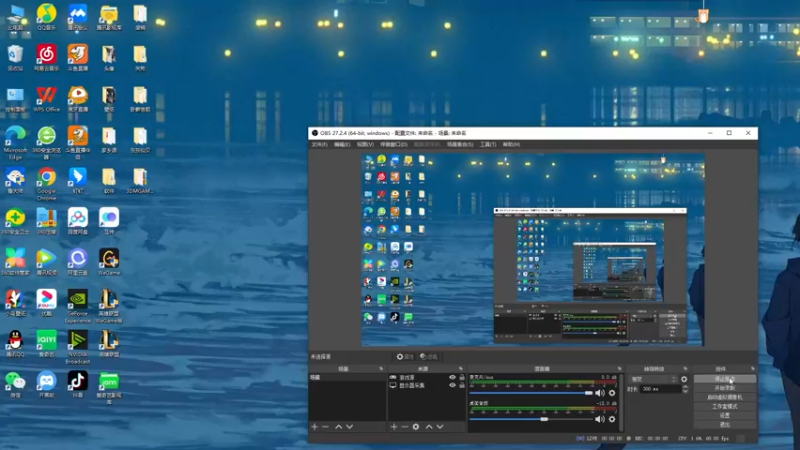Toggle visibility eye of top source
This screenshot has height=450, width=800.
tap(452, 378)
